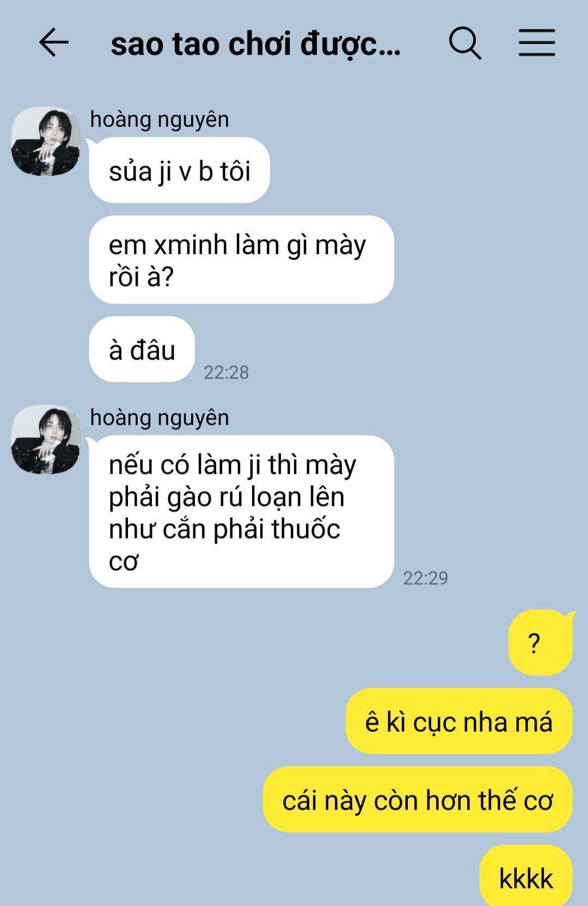Select message "cái này còn hơn thế cơ"
The image size is (588, 906).
[x=418, y=799]
